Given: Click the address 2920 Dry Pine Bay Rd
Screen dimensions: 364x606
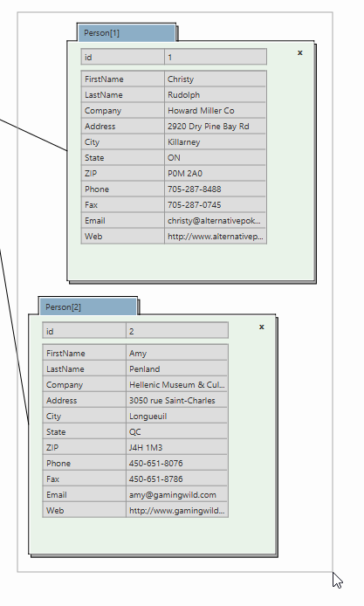Looking at the screenshot, I should pyautogui.click(x=216, y=127).
